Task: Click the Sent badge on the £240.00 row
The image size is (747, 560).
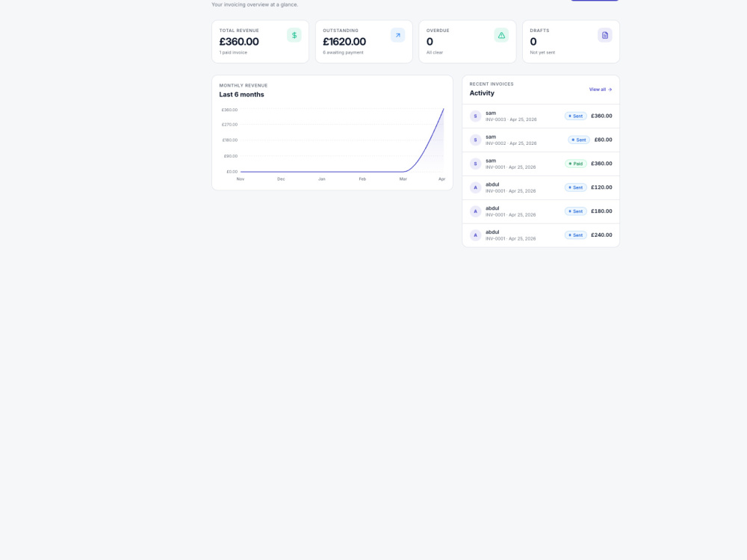Action: 575,235
